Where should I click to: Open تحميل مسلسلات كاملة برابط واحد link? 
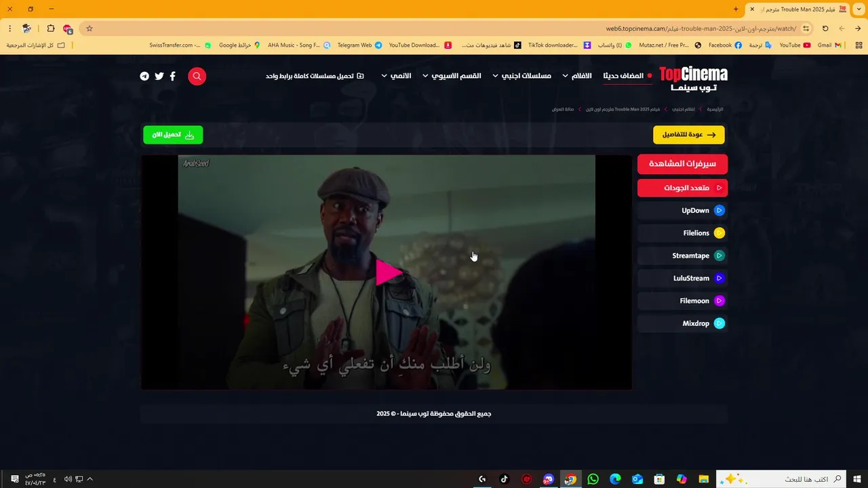pyautogui.click(x=315, y=76)
